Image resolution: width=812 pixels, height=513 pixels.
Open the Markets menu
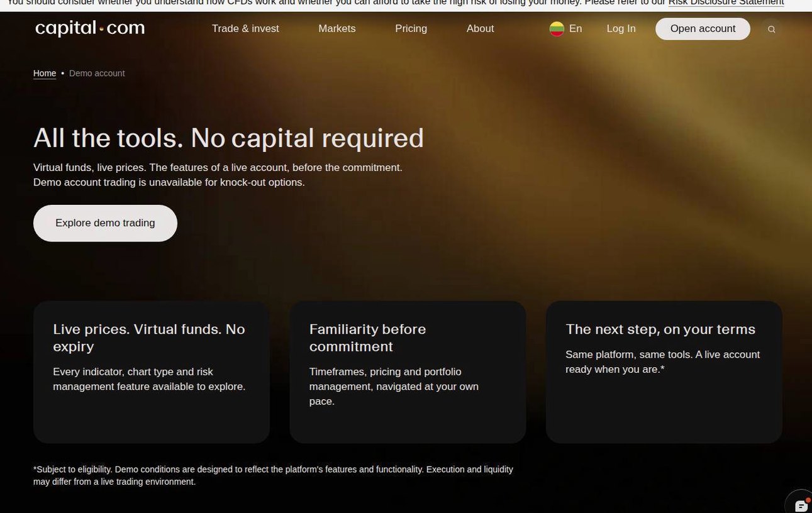click(337, 29)
